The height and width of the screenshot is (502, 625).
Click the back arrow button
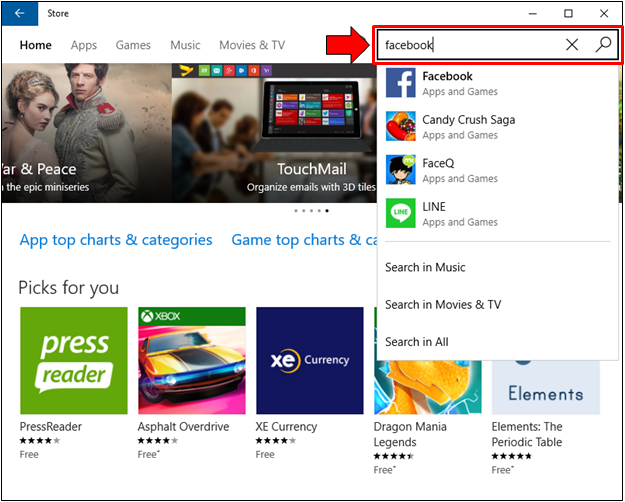point(20,14)
